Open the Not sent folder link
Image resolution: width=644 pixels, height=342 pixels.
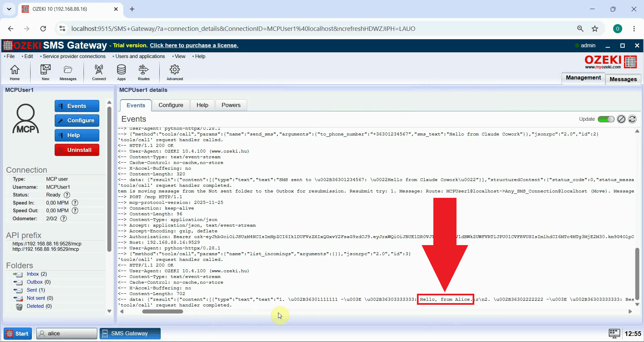(x=36, y=298)
